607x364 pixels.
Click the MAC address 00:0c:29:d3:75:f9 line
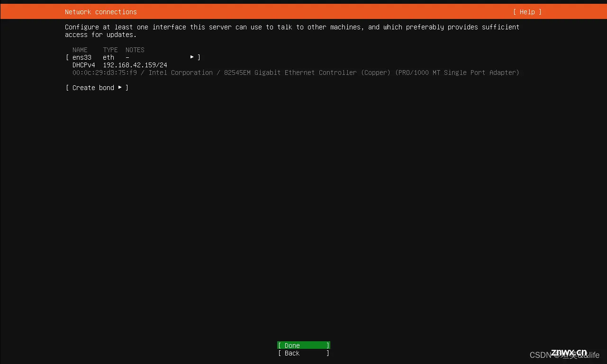(x=296, y=73)
